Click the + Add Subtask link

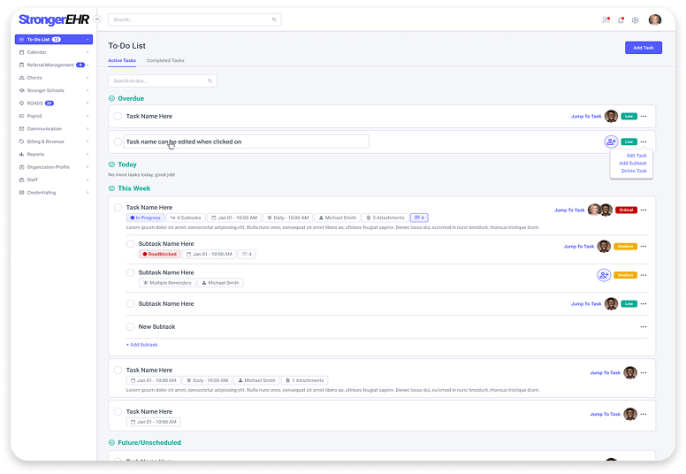click(x=142, y=345)
